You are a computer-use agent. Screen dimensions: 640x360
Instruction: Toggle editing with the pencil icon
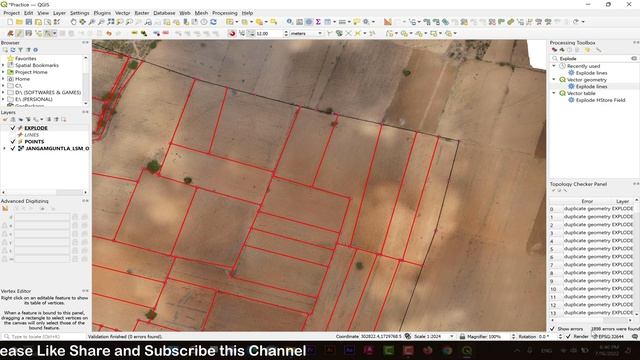19,33
